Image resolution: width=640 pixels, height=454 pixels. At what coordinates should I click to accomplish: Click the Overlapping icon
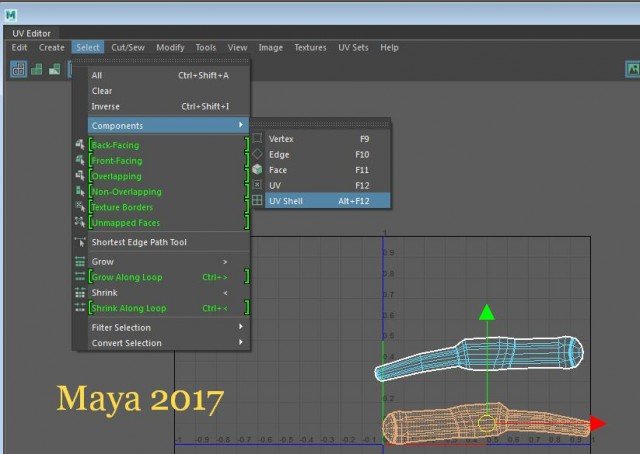click(x=80, y=175)
